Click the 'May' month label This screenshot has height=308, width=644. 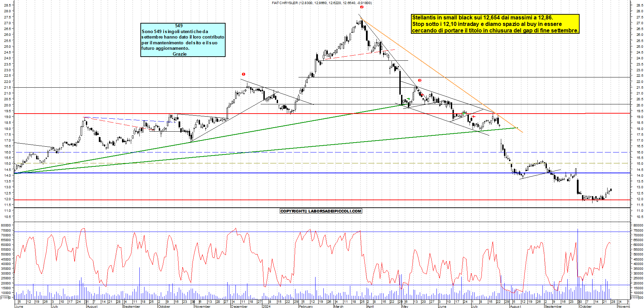[x=405, y=306]
